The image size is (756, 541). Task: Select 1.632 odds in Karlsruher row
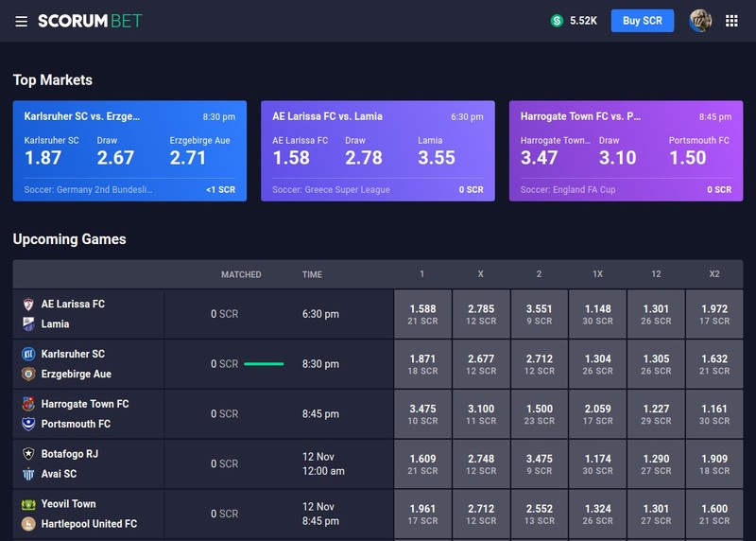[714, 364]
